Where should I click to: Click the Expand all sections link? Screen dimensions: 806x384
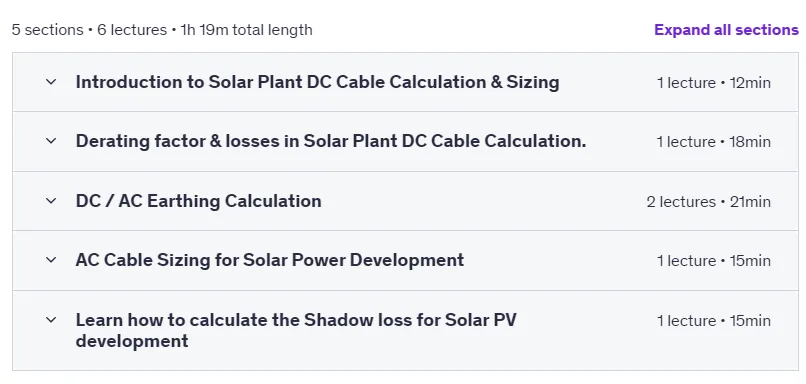(726, 30)
